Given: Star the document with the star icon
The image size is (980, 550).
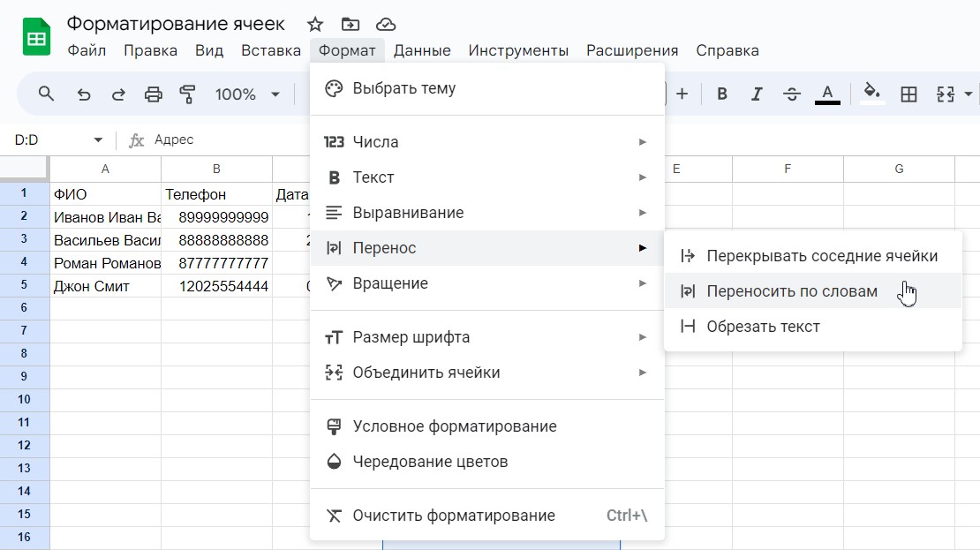Looking at the screenshot, I should (x=315, y=24).
